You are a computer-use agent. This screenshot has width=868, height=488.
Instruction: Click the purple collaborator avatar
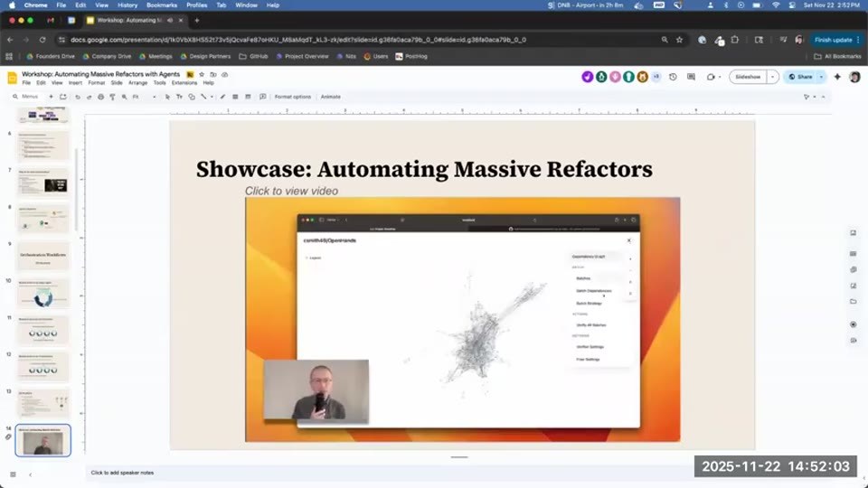tap(588, 77)
